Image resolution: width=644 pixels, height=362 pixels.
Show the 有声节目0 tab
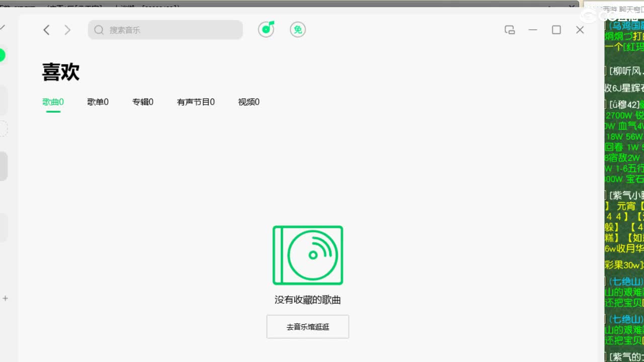(x=196, y=102)
